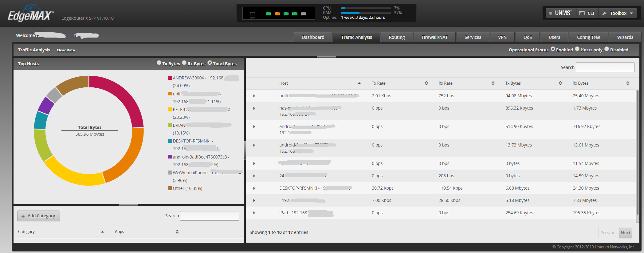Viewport: 644px width, 253px height.
Task: Select the Tx Bytes radio button
Action: point(159,63)
